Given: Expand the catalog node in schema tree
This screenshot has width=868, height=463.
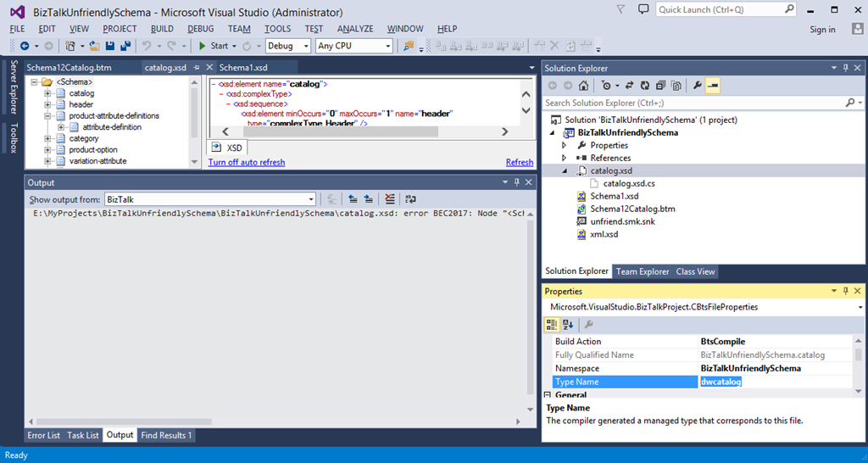Looking at the screenshot, I should pyautogui.click(x=47, y=93).
